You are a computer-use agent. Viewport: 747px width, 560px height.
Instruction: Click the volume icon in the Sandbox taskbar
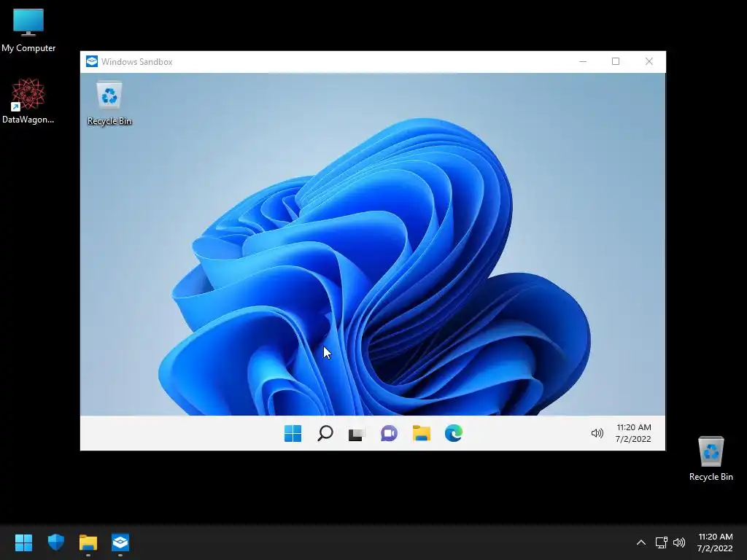(x=597, y=433)
